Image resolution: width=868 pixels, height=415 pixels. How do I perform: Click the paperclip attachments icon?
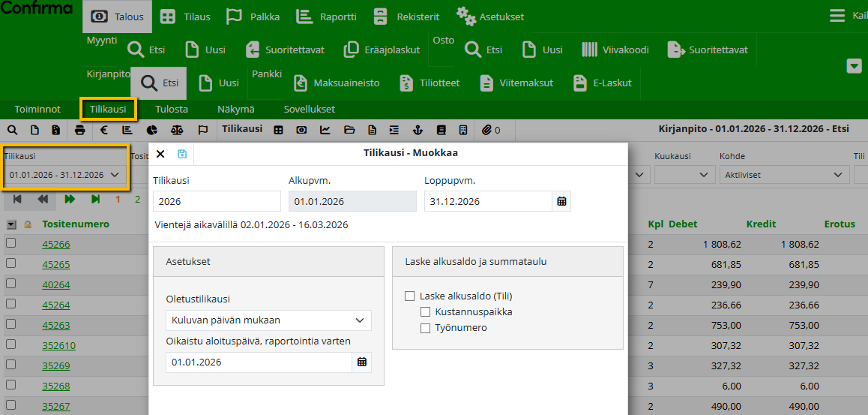tap(487, 130)
